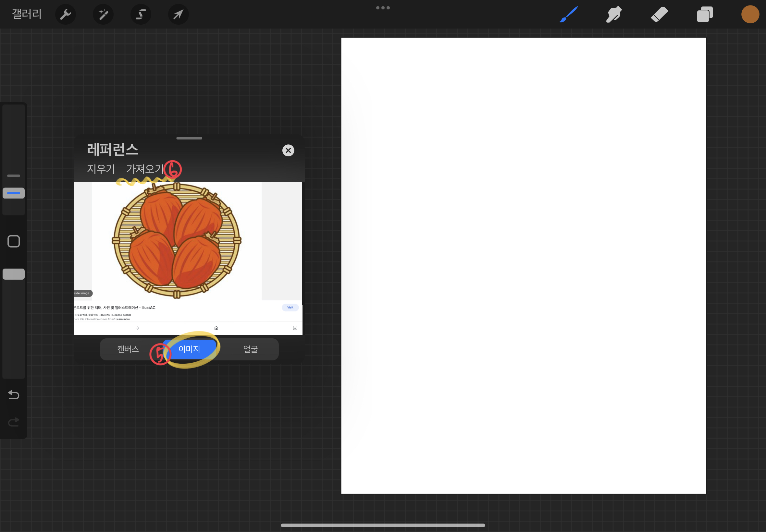The height and width of the screenshot is (532, 766).
Task: Undo the last action with sidebar arrow
Action: coord(14,395)
